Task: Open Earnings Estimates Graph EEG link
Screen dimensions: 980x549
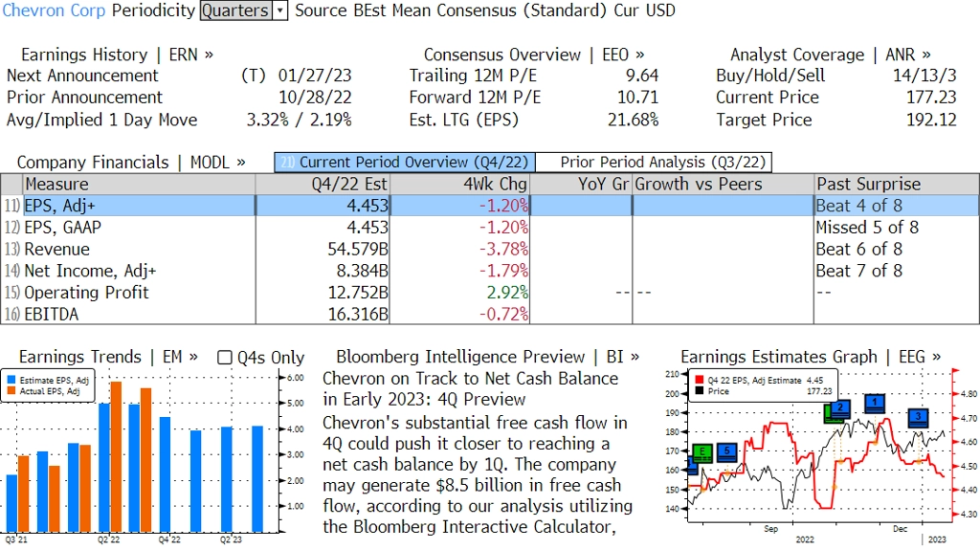Action: pyautogui.click(x=811, y=357)
